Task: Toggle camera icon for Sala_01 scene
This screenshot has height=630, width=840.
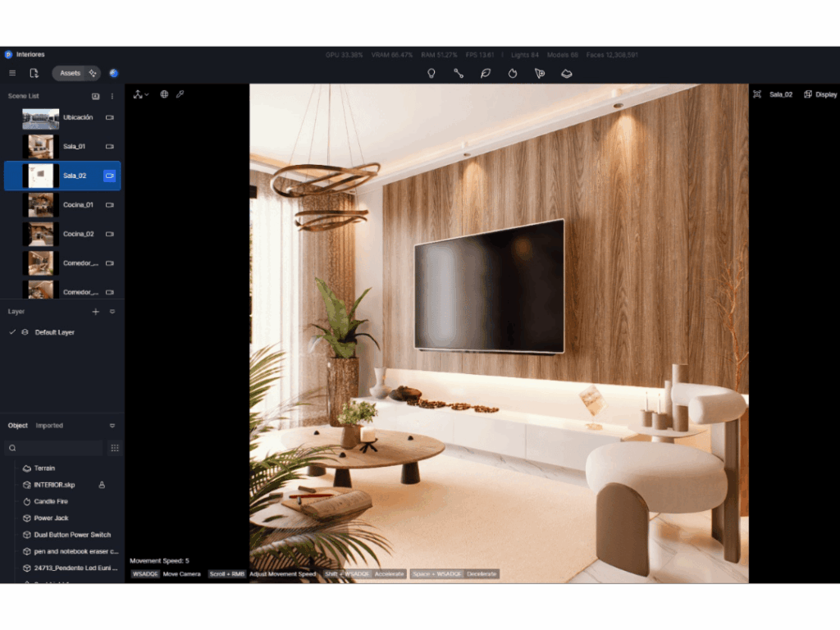Action: click(110, 146)
